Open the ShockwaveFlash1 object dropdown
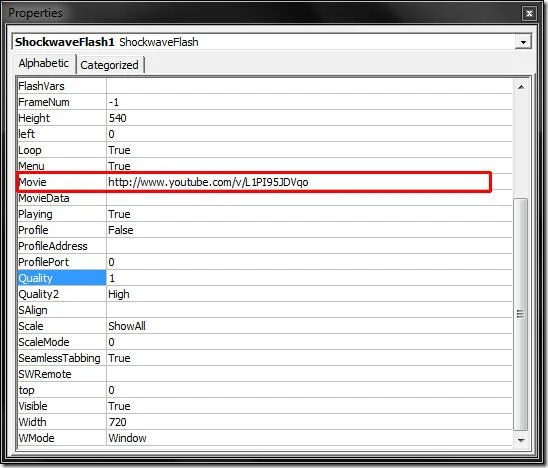This screenshot has height=468, width=548. [x=523, y=42]
